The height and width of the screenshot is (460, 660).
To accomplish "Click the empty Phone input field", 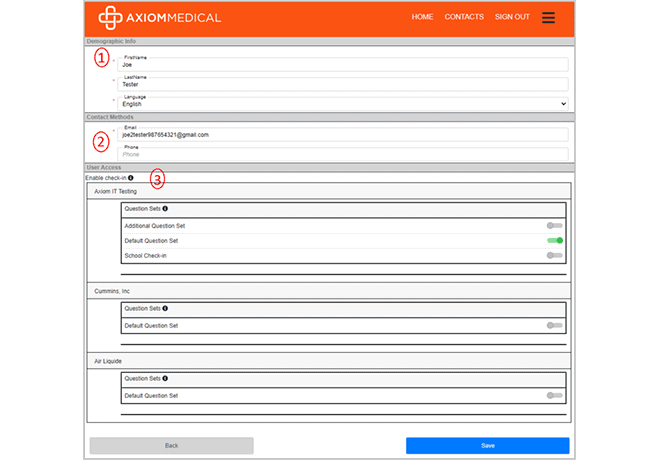I will click(343, 154).
